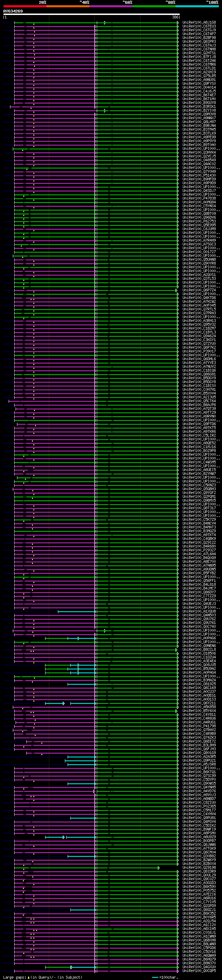Select the UniRef100_Q6Y211 label

199,703
